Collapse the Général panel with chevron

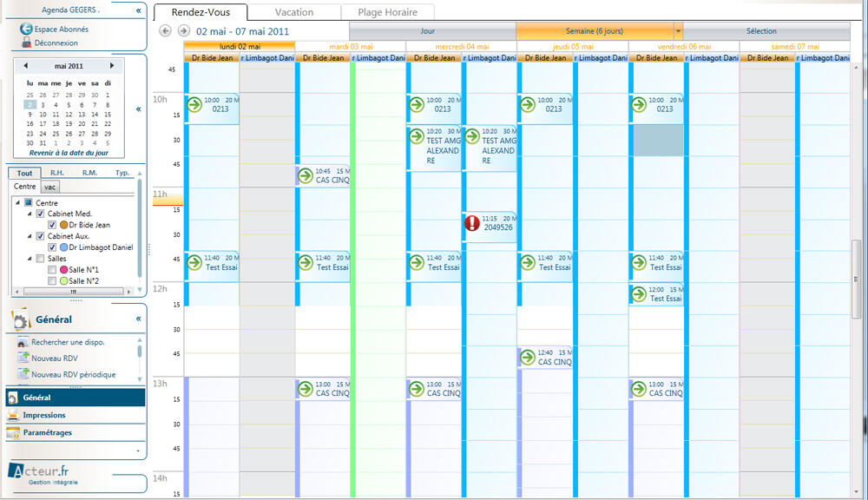pos(137,319)
